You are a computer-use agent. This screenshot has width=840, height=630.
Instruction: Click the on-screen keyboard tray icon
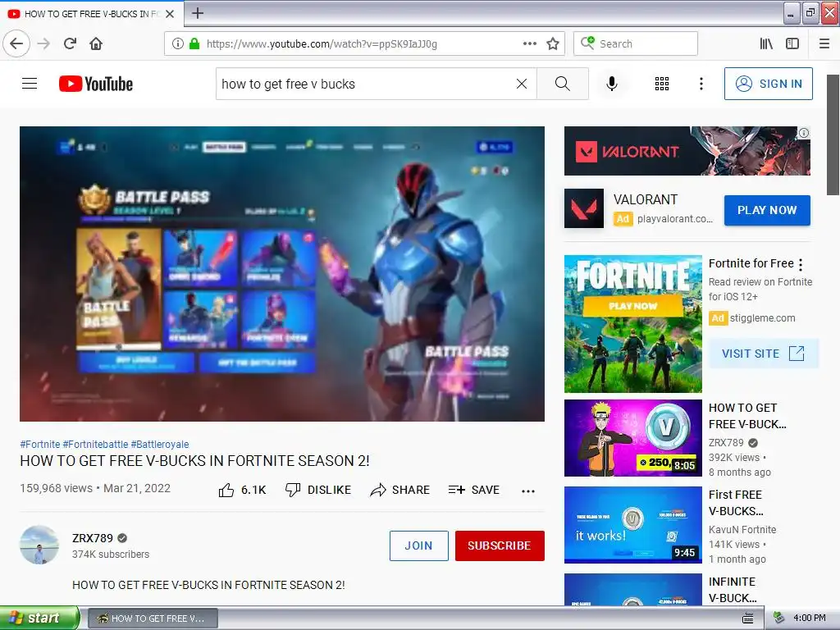click(x=748, y=619)
